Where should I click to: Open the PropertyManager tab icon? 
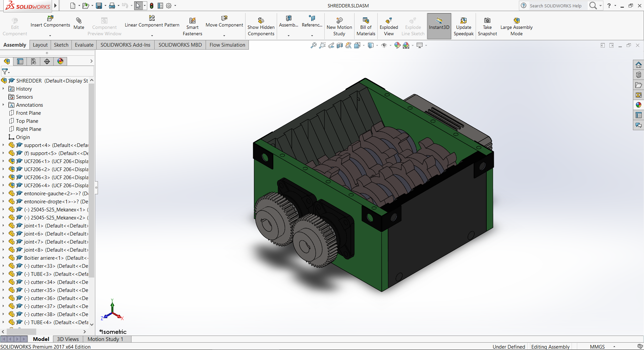(20, 61)
